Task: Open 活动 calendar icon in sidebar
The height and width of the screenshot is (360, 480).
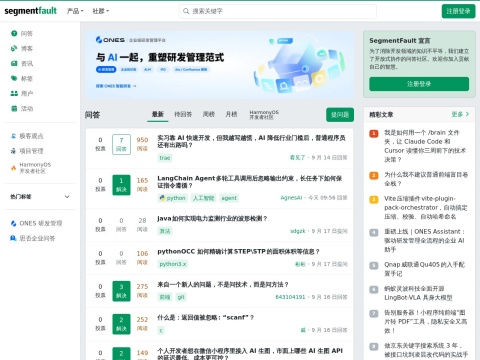Action: (x=14, y=108)
